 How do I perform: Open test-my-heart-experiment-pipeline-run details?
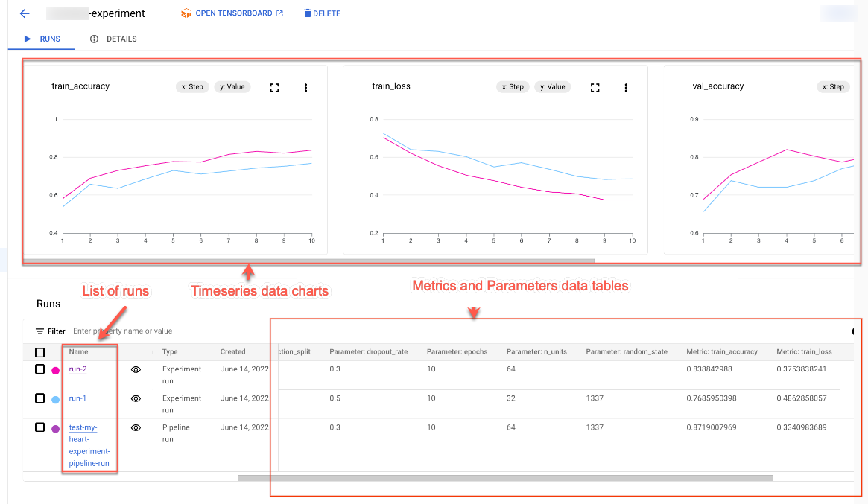(89, 445)
